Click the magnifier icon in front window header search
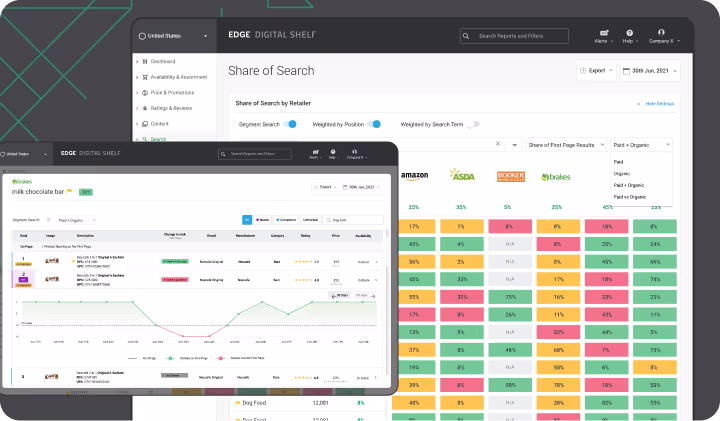Image resolution: width=720 pixels, height=421 pixels. [223, 154]
